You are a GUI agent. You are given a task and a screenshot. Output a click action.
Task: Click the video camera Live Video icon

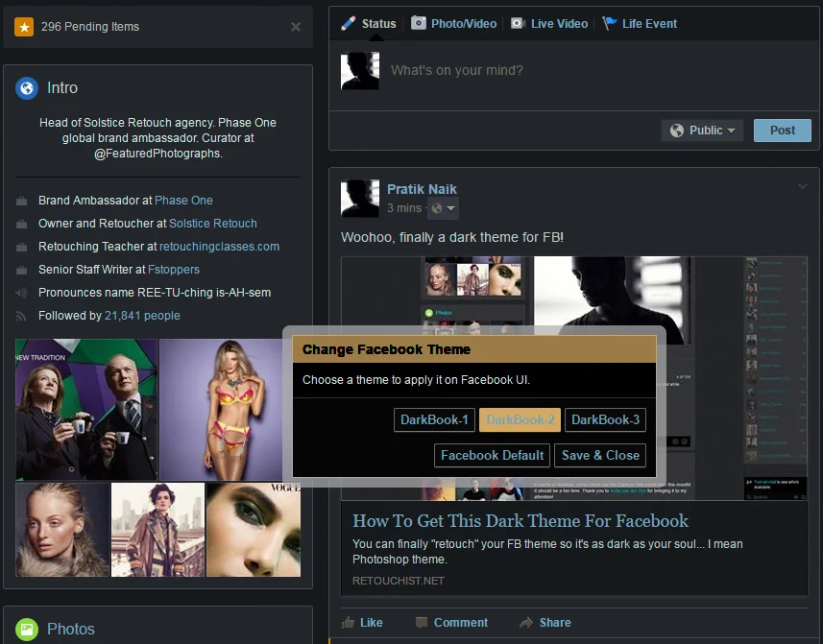(518, 24)
